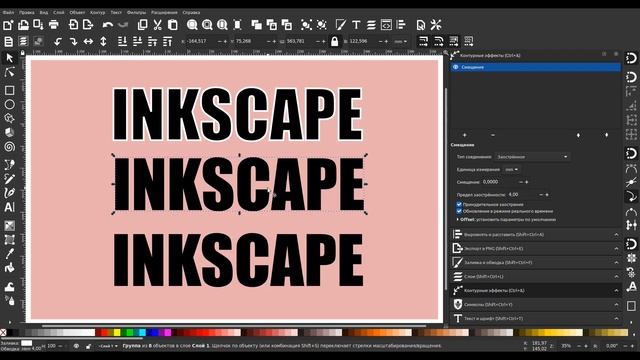The height and width of the screenshot is (360, 640).
Task: Click the New document icon
Action: point(8,25)
